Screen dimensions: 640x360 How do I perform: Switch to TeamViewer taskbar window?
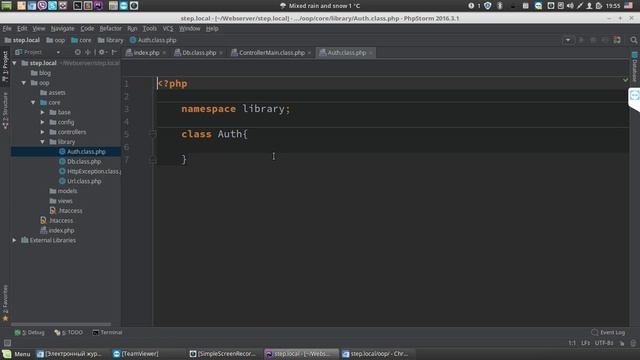[136, 354]
